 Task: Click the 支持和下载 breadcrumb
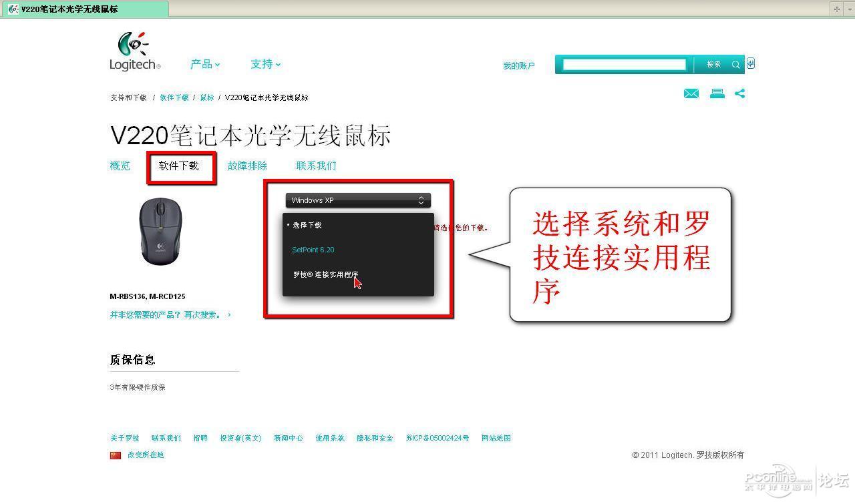pyautogui.click(x=128, y=97)
